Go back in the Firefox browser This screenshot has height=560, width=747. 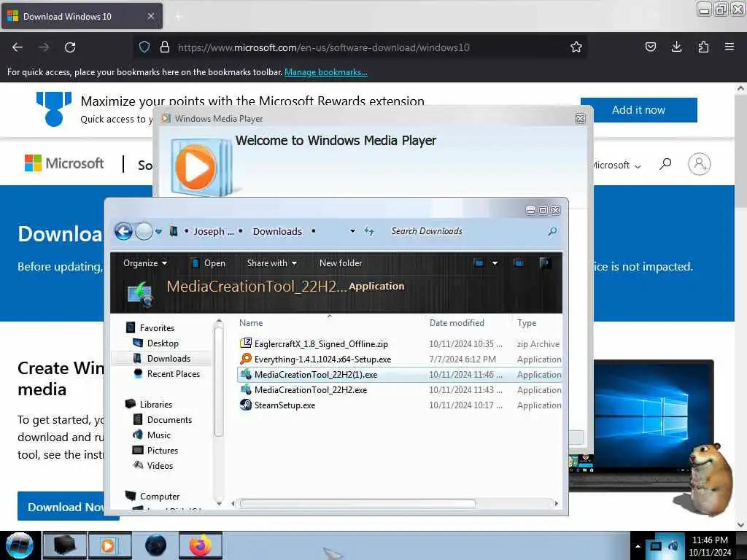pos(18,47)
